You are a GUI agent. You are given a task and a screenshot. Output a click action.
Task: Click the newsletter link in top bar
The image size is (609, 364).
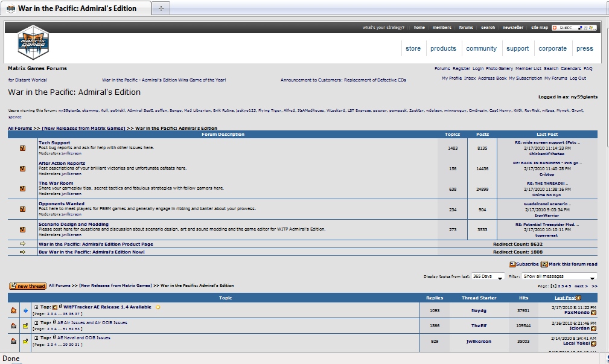click(512, 28)
